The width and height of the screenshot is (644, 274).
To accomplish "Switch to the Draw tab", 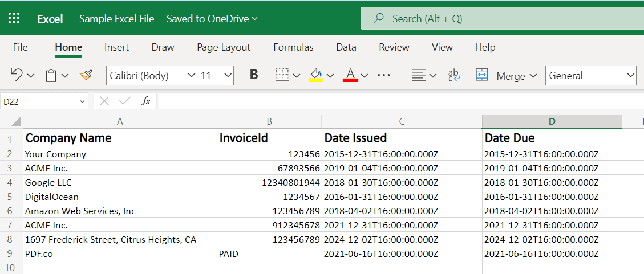I will (x=163, y=47).
